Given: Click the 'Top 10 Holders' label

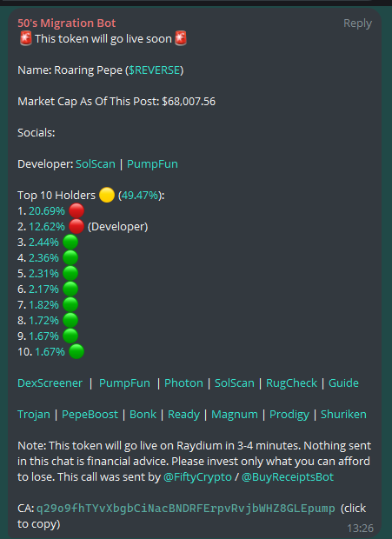Looking at the screenshot, I should click(56, 196).
